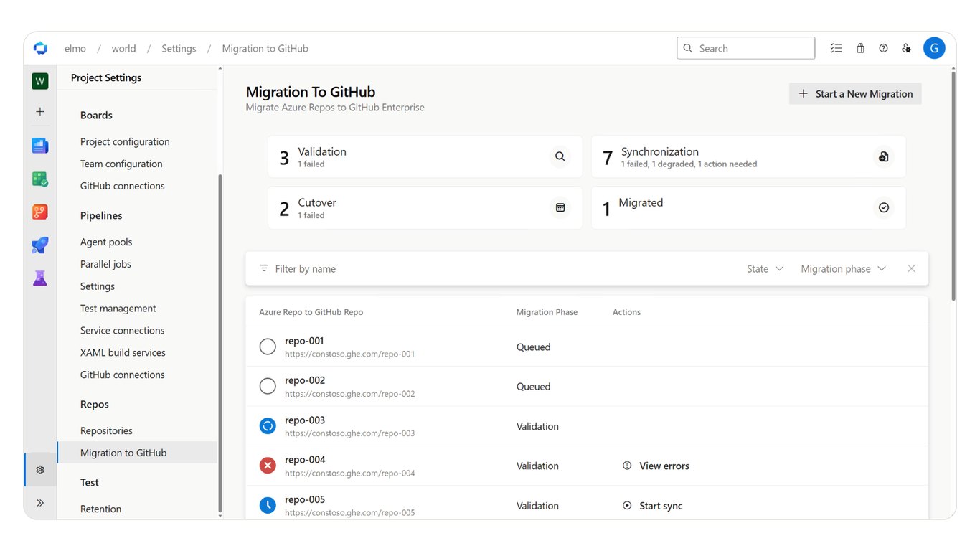This screenshot has width=980, height=551.
Task: Click the Azure Repo to GitHub Repo header
Action: pos(311,312)
